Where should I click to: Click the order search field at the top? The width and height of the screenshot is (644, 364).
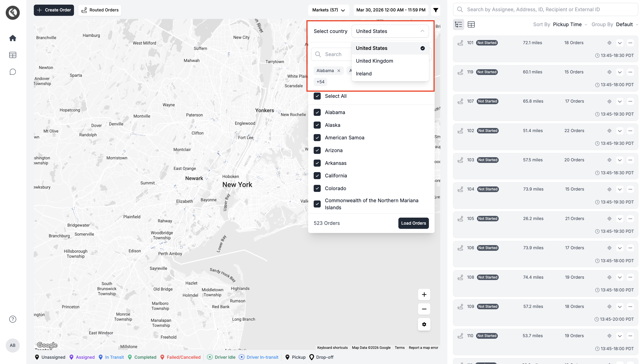click(x=545, y=9)
